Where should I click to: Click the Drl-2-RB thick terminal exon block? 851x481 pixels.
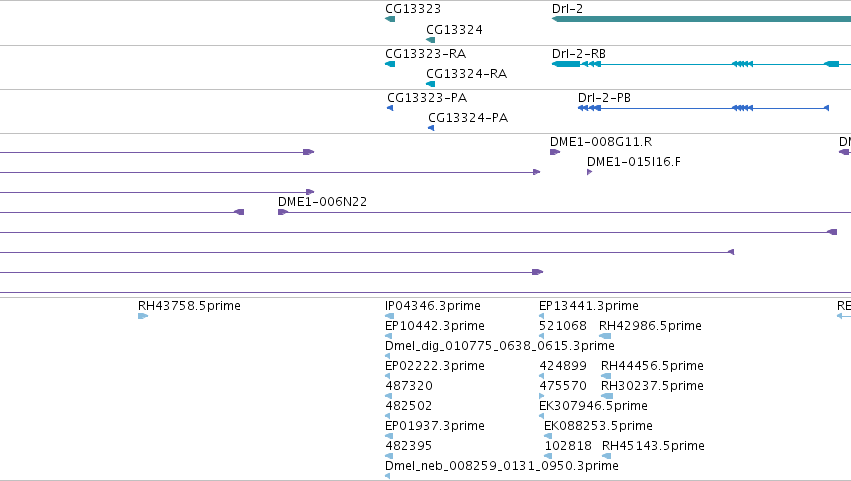pyautogui.click(x=566, y=64)
